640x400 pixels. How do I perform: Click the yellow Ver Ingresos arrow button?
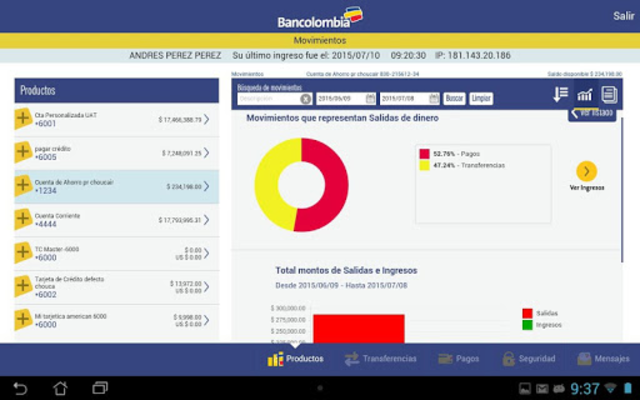(587, 171)
